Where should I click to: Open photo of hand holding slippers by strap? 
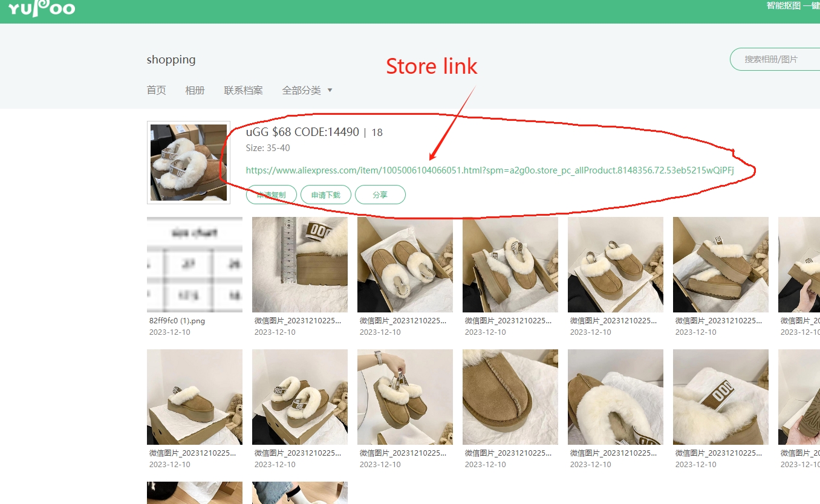click(x=405, y=397)
